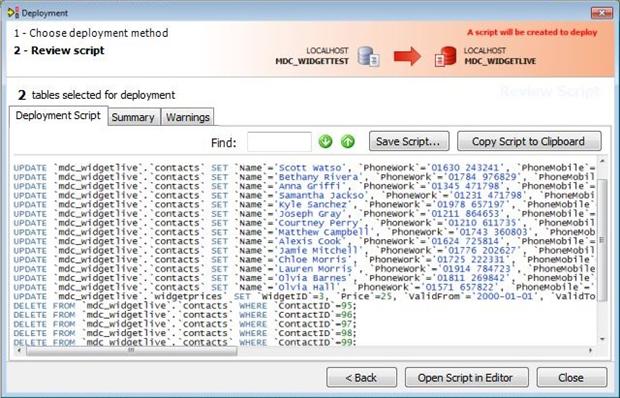
Task: Click the vertical scrollbar down arrow
Action: click(602, 339)
